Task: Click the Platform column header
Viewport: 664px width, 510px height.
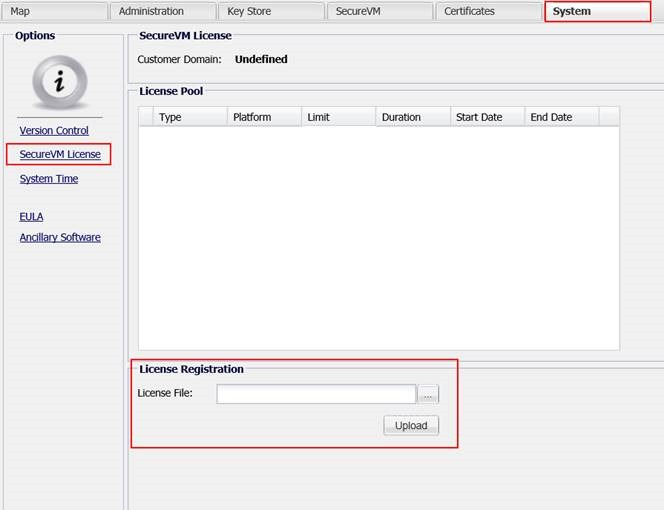Action: click(x=264, y=117)
